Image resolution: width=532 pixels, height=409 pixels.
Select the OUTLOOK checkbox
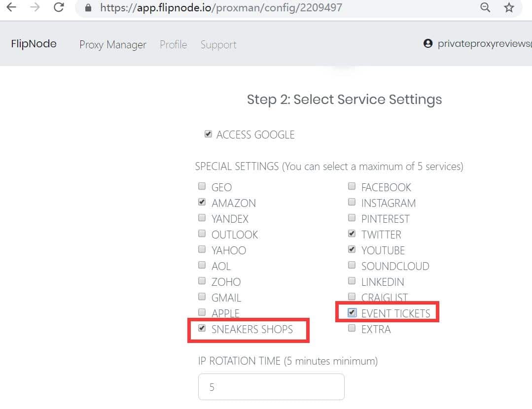[202, 233]
